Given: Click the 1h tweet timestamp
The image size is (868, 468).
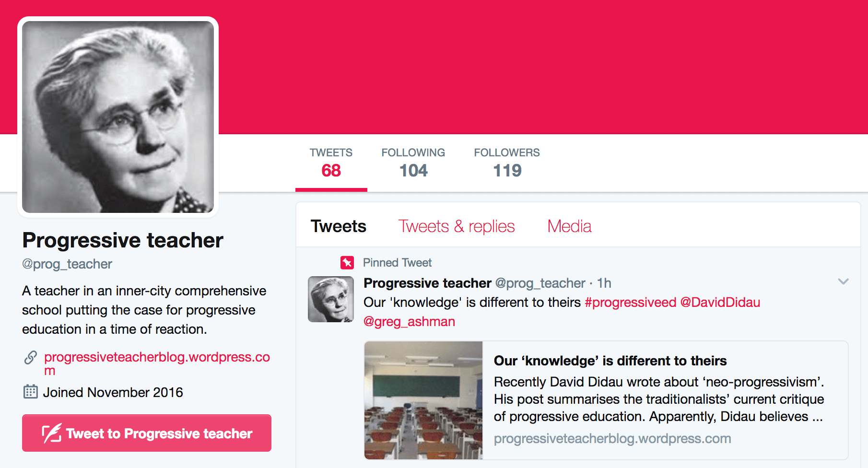Looking at the screenshot, I should click(x=604, y=283).
